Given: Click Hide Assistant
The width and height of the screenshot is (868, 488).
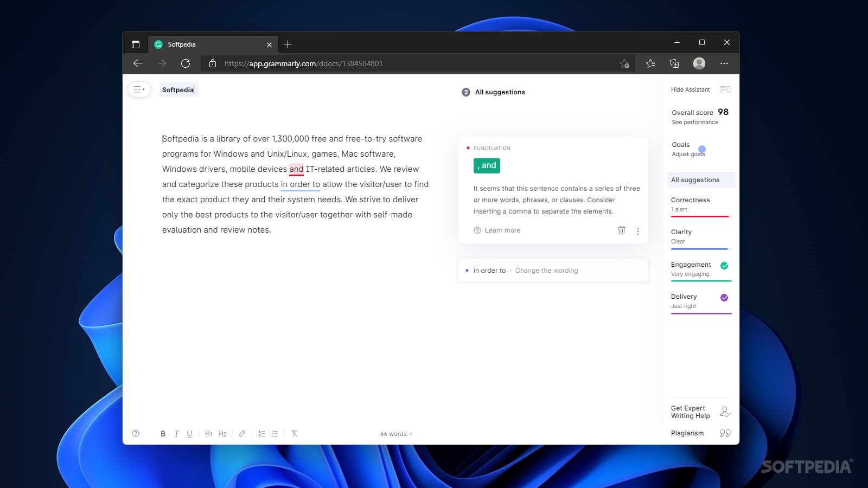Looking at the screenshot, I should click(x=690, y=89).
